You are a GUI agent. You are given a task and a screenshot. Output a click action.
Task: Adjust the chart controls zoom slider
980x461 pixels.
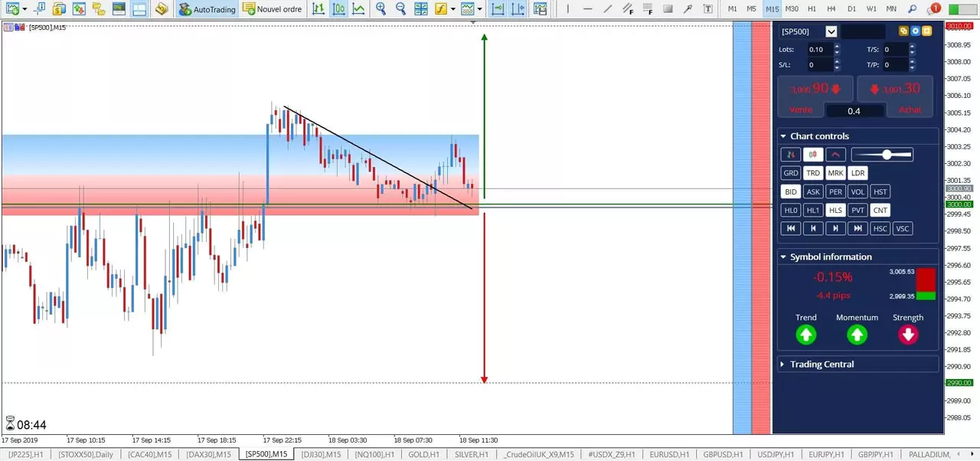click(x=882, y=155)
